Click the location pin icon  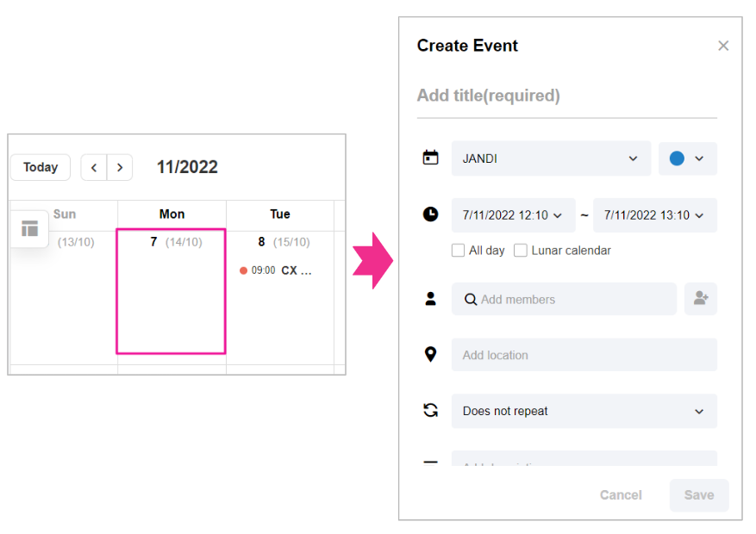[430, 354]
